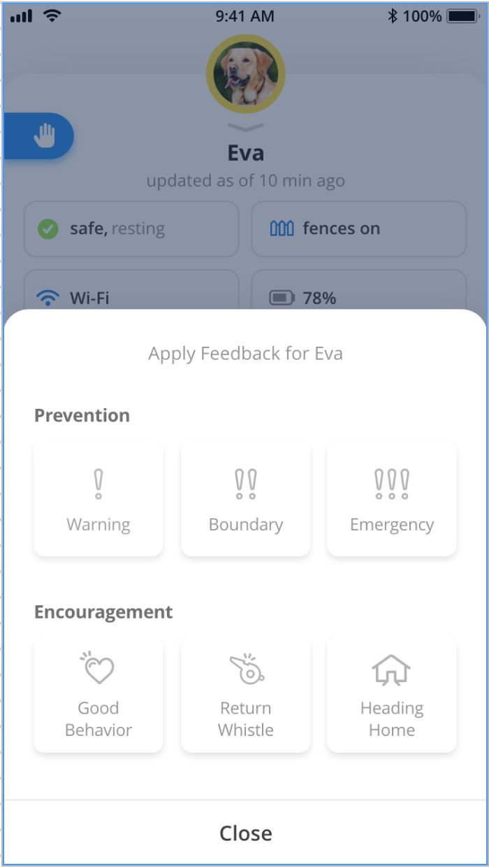Close the Apply Feedback sheet

[x=245, y=833]
